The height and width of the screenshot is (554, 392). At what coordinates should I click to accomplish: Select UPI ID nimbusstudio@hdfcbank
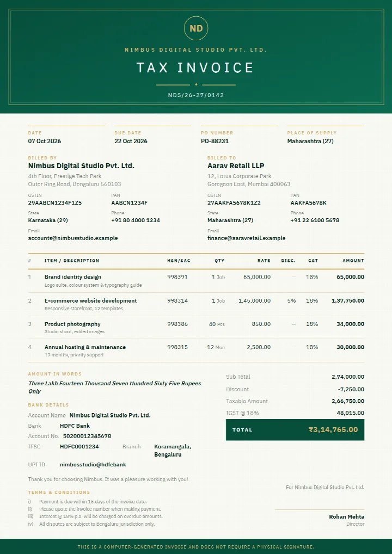pos(93,465)
